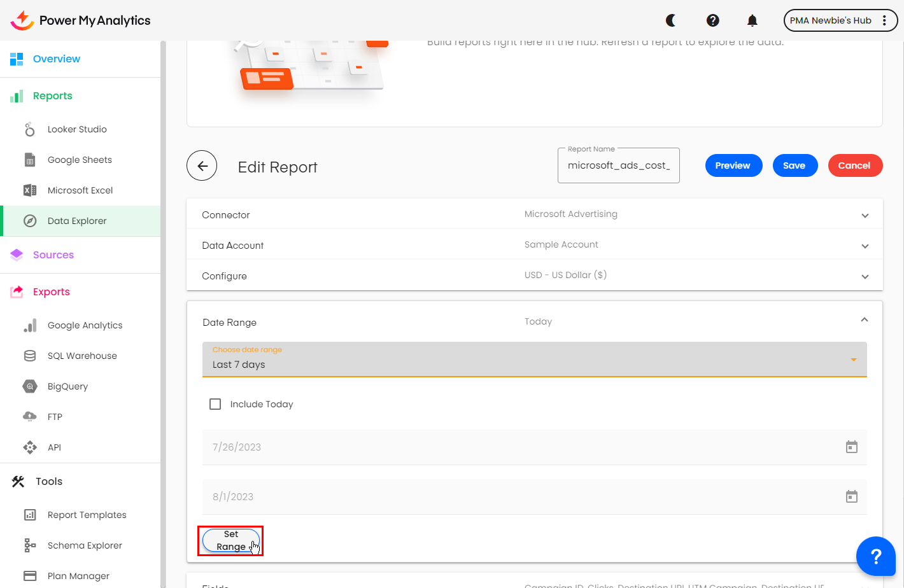
Task: Collapse the Date Range section
Action: pyautogui.click(x=864, y=320)
